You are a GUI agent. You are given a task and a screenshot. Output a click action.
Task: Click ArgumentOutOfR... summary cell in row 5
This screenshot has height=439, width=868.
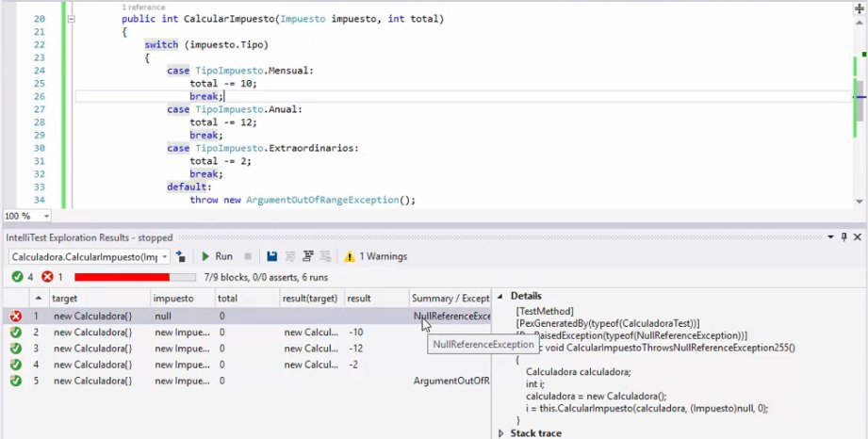tap(451, 381)
